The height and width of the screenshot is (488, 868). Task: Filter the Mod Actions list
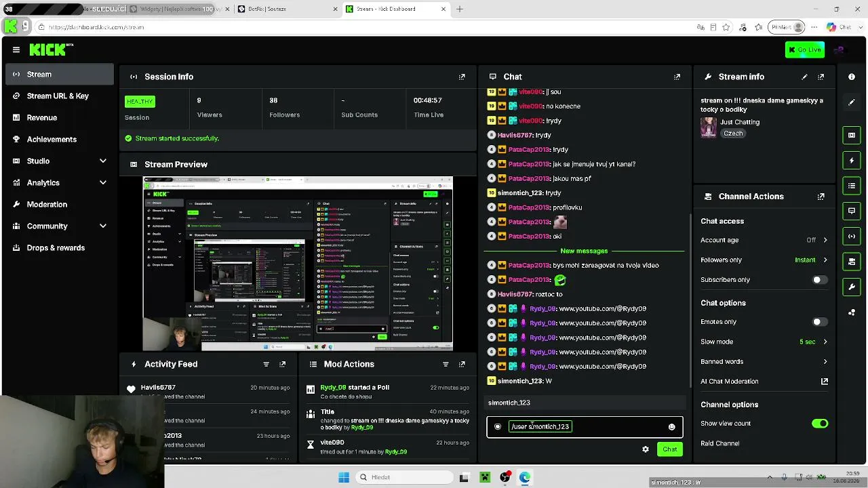(446, 364)
